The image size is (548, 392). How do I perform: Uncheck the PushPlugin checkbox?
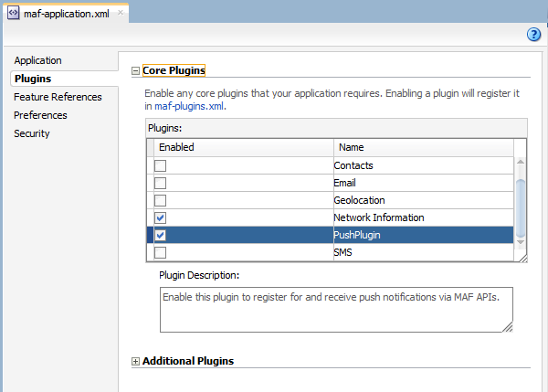point(161,235)
